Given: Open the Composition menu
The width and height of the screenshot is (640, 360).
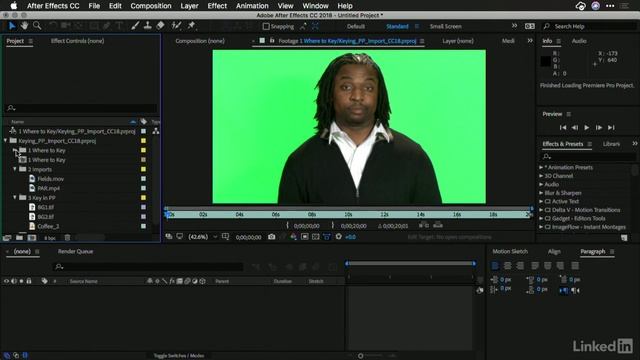Looking at the screenshot, I should [x=151, y=6].
